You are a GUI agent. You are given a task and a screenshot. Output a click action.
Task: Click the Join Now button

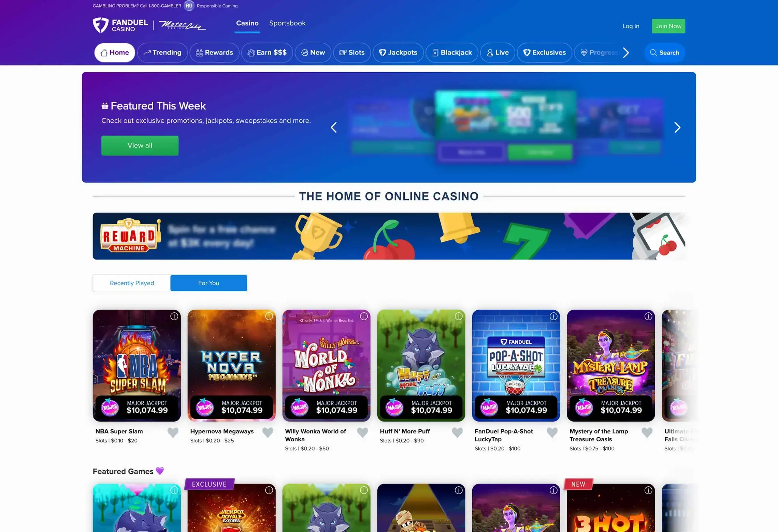click(668, 26)
